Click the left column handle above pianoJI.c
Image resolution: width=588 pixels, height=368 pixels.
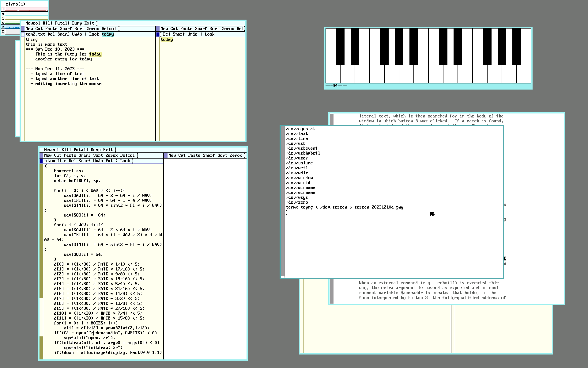(41, 155)
